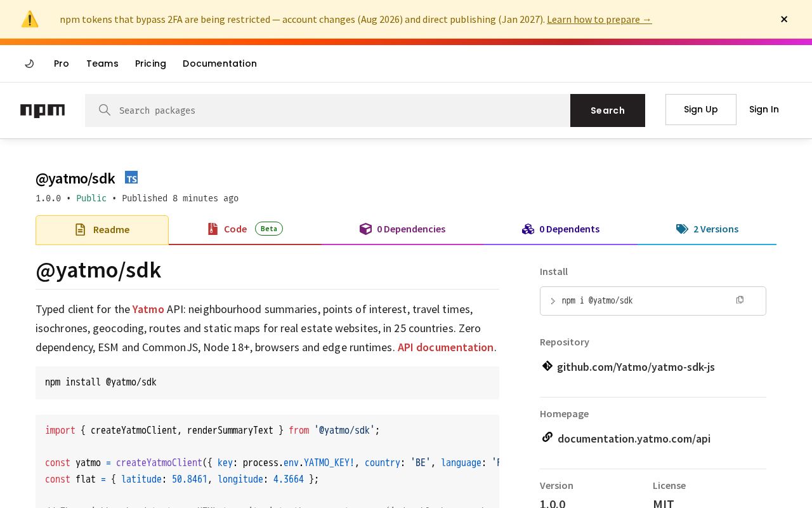Click the install command text npm i @yatmo/sdk
The height and width of the screenshot is (508, 812).
point(597,301)
